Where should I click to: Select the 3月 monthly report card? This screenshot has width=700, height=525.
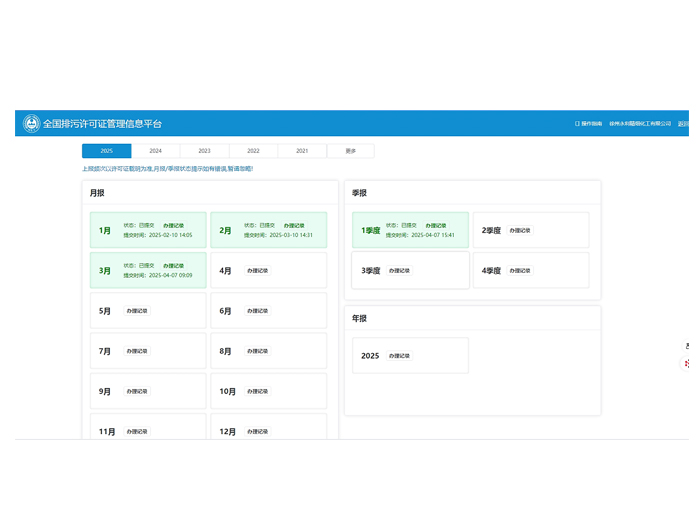[148, 270]
